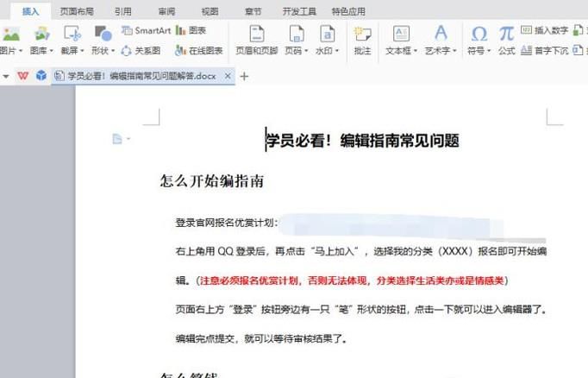The width and height of the screenshot is (588, 378).
Task: Click the WordArt (艺术字) icon
Action: click(441, 34)
